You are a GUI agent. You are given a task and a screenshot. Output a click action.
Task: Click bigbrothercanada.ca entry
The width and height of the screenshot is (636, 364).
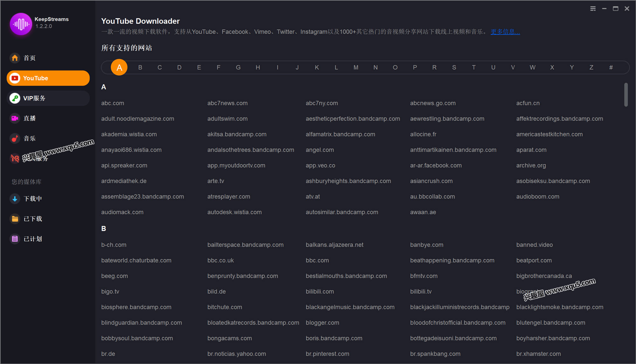pyautogui.click(x=544, y=276)
